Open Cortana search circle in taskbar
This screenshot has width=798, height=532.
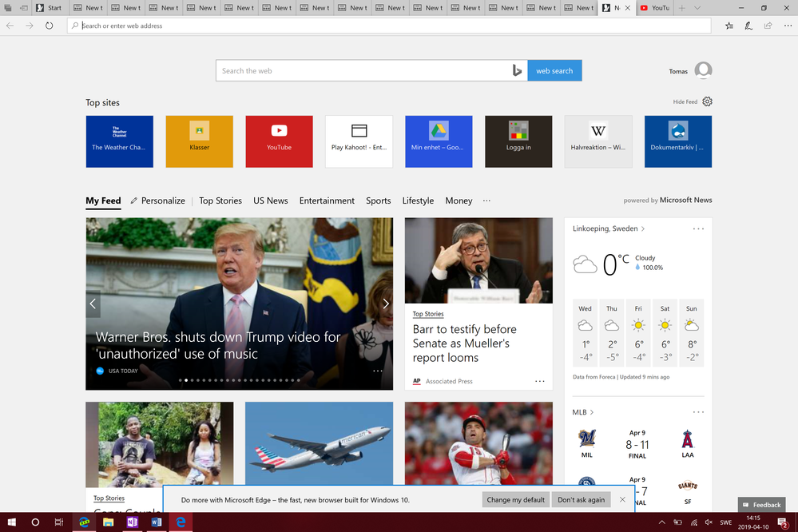(35, 522)
